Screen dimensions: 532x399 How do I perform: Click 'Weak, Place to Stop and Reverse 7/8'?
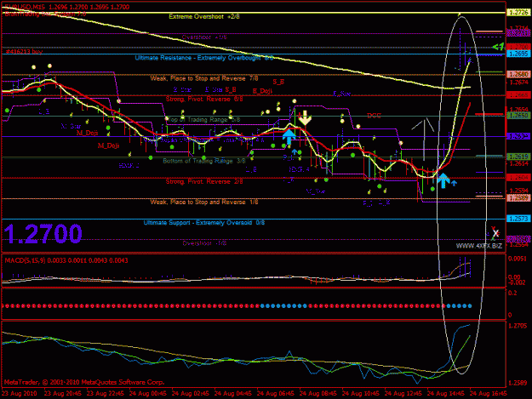point(204,78)
